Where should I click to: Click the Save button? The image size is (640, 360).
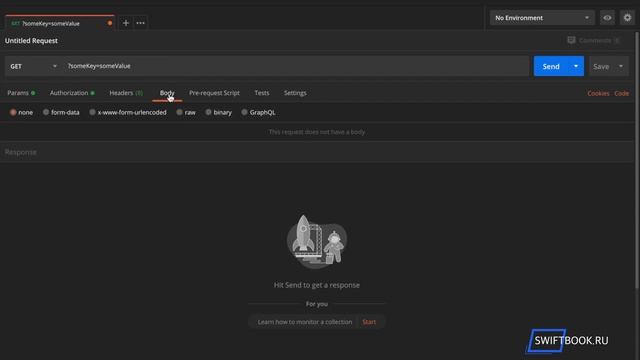[x=601, y=66]
